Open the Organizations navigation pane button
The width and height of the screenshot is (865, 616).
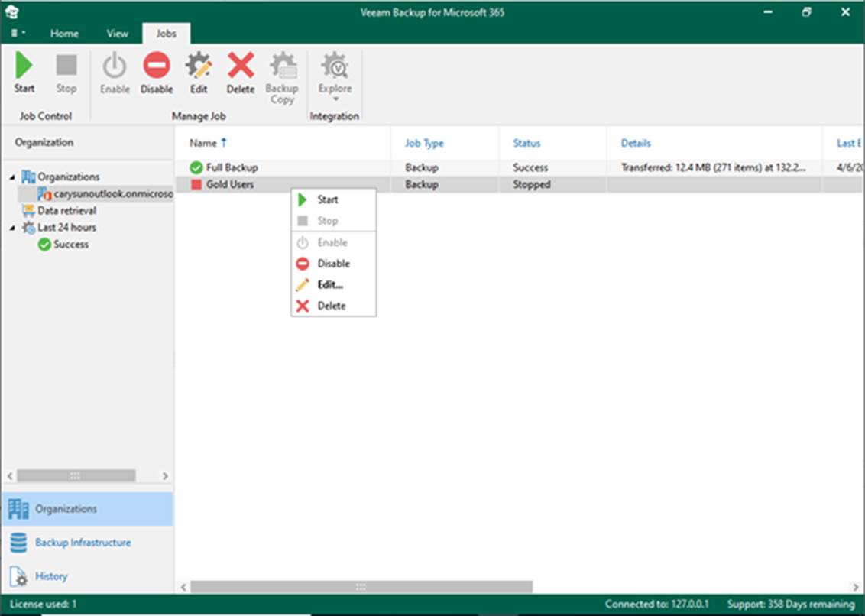pyautogui.click(x=87, y=509)
